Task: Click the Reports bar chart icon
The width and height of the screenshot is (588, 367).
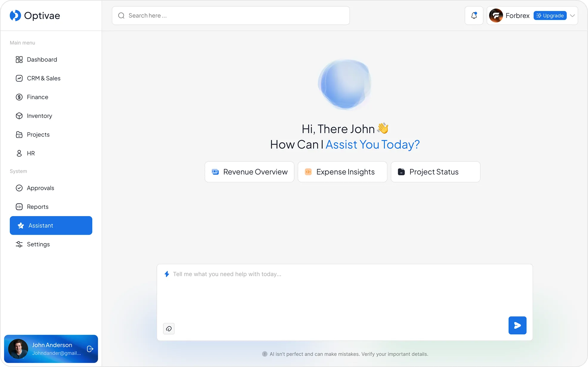Action: click(19, 207)
